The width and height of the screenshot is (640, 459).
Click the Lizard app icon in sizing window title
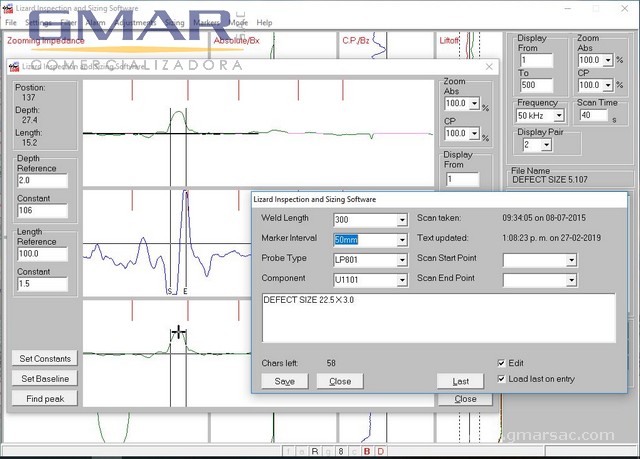[15, 67]
